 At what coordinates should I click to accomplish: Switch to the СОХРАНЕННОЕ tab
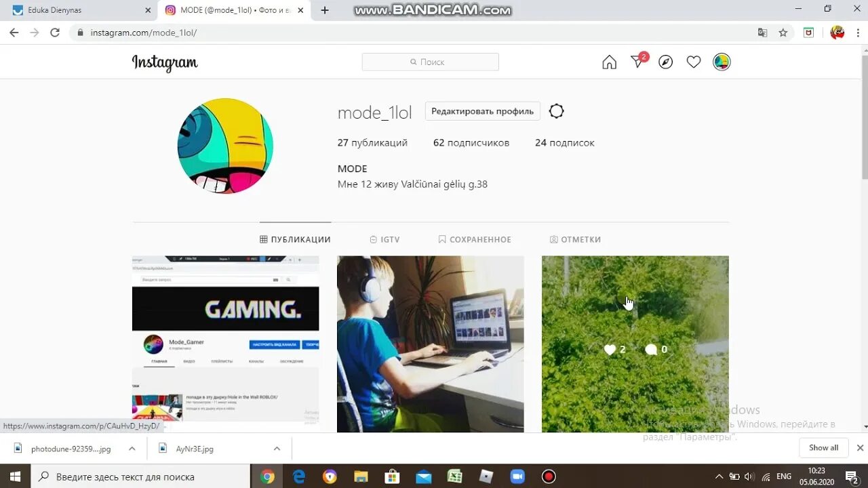tap(475, 239)
